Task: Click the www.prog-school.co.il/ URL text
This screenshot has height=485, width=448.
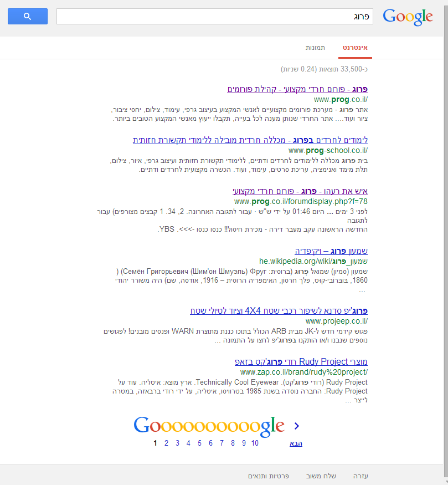Action: [328, 150]
